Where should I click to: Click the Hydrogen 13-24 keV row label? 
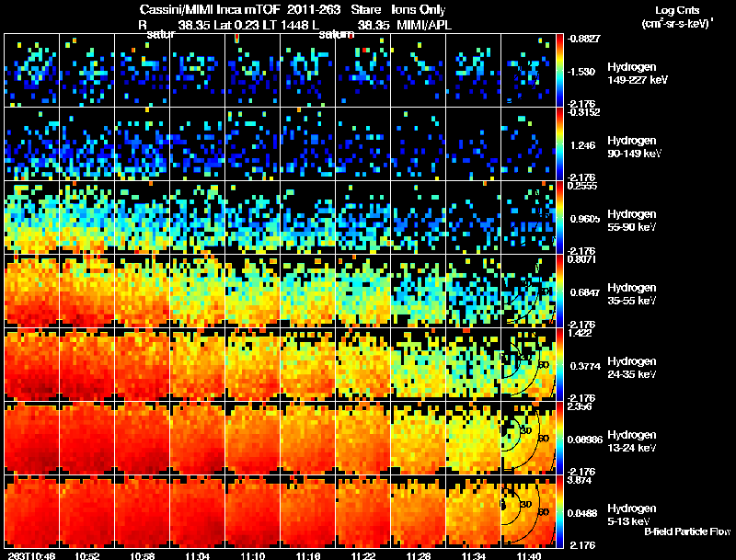coord(632,440)
